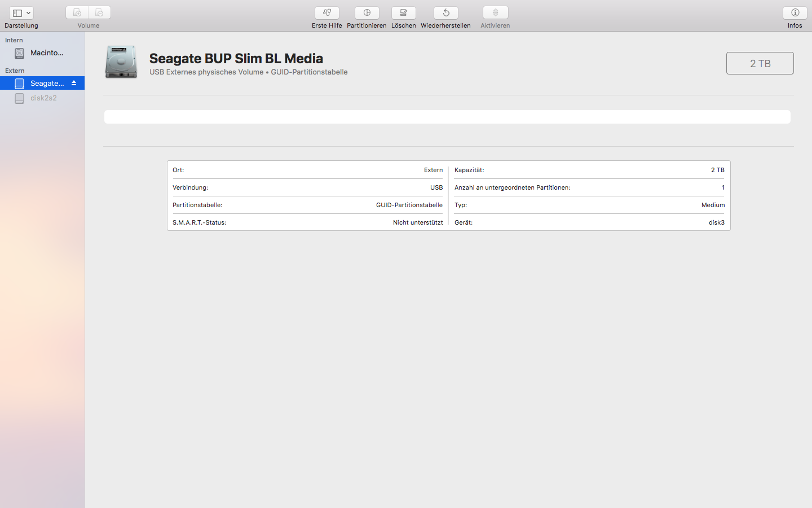This screenshot has width=812, height=508.
Task: Click the Partitionieren toolbar label
Action: [x=367, y=25]
